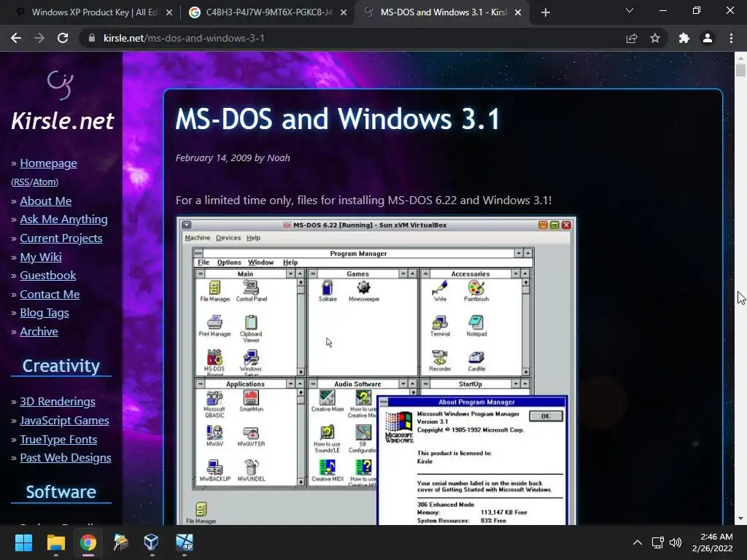Open the VirtualBox cube taskbar icon
This screenshot has height=560, width=747.
[x=152, y=542]
